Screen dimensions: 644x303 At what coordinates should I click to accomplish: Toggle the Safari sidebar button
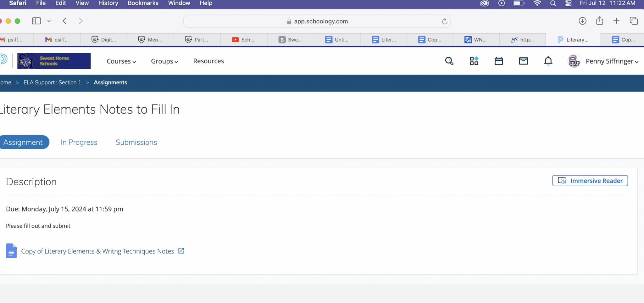point(36,21)
